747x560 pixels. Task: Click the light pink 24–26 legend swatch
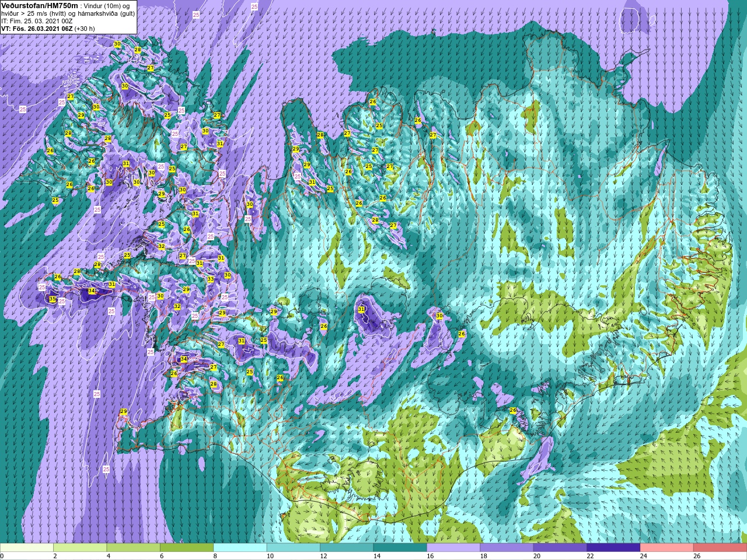[x=667, y=548]
